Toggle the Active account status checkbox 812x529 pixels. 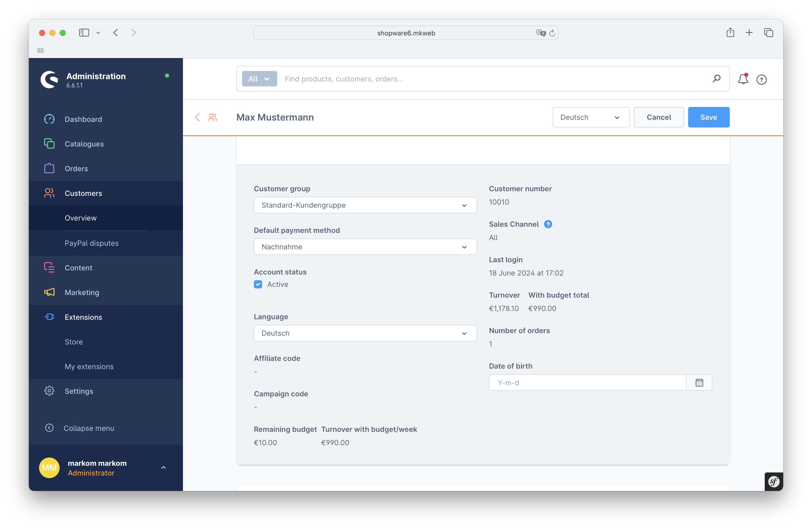click(x=258, y=284)
